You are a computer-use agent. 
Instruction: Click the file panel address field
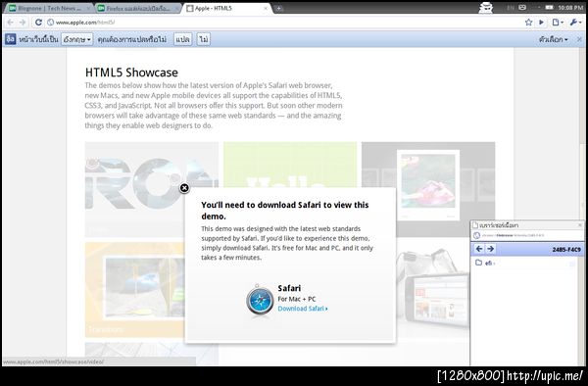pos(527,235)
